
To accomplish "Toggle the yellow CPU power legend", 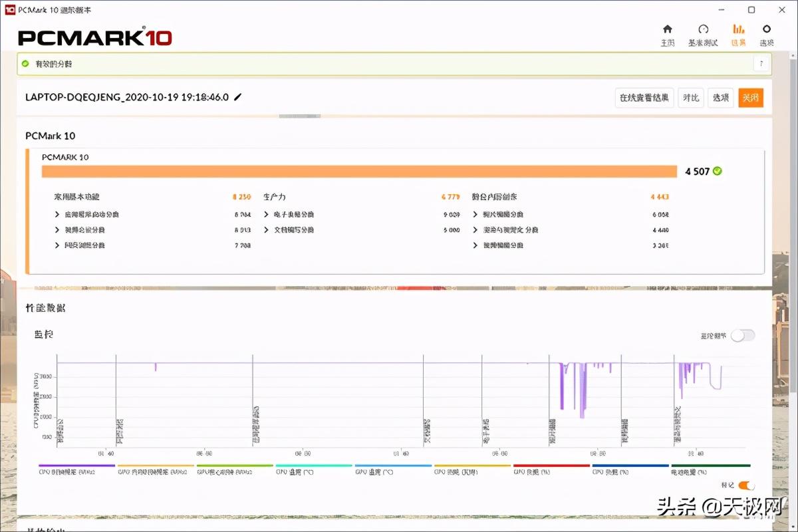I will click(471, 469).
